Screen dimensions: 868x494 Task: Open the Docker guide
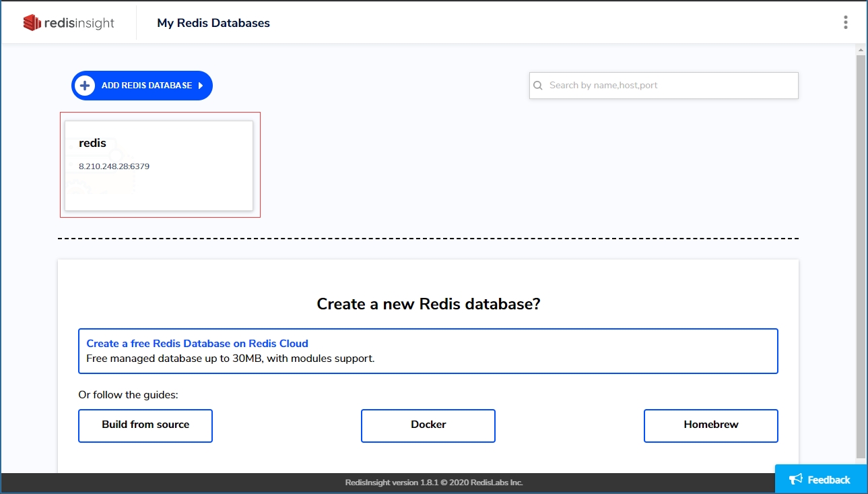(x=428, y=425)
